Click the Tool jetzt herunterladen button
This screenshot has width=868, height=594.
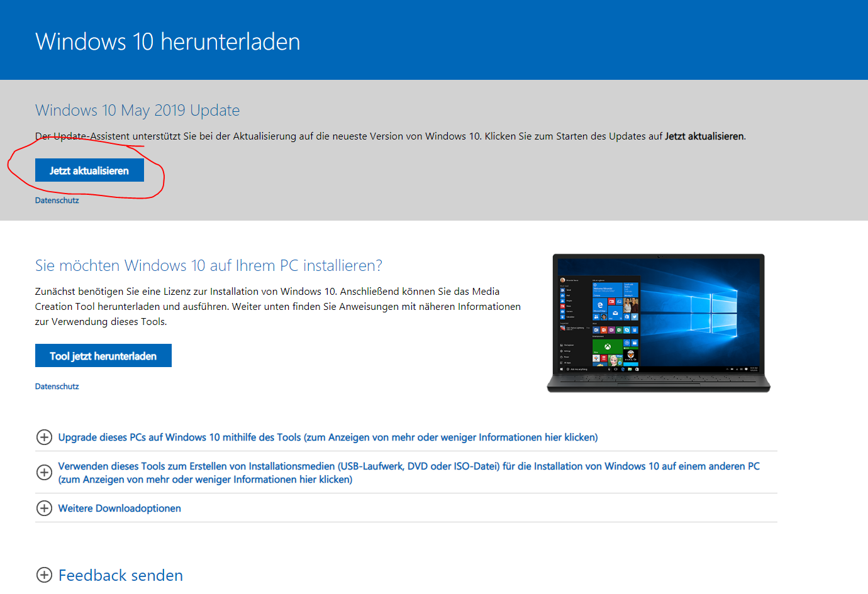pos(103,356)
